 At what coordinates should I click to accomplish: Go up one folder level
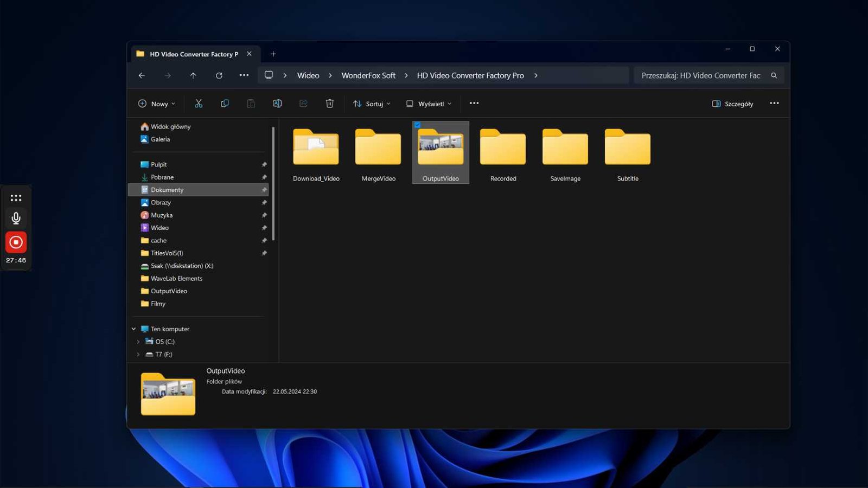coord(193,75)
